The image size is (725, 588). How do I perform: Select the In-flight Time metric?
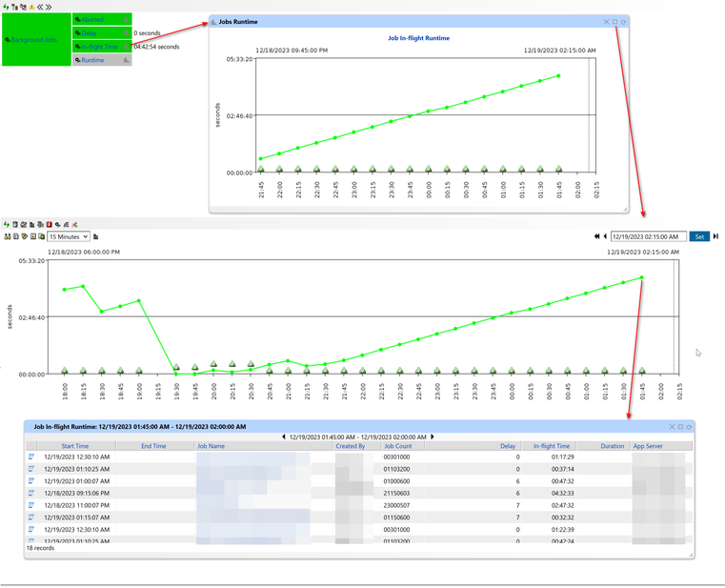(99, 47)
